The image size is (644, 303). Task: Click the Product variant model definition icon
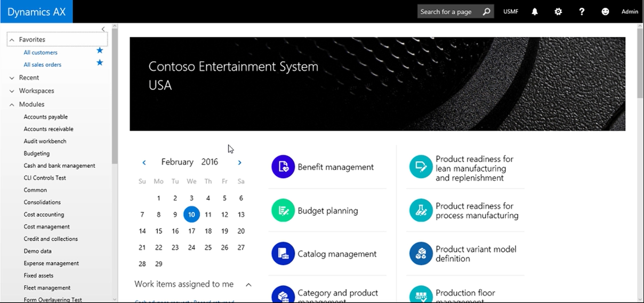421,253
